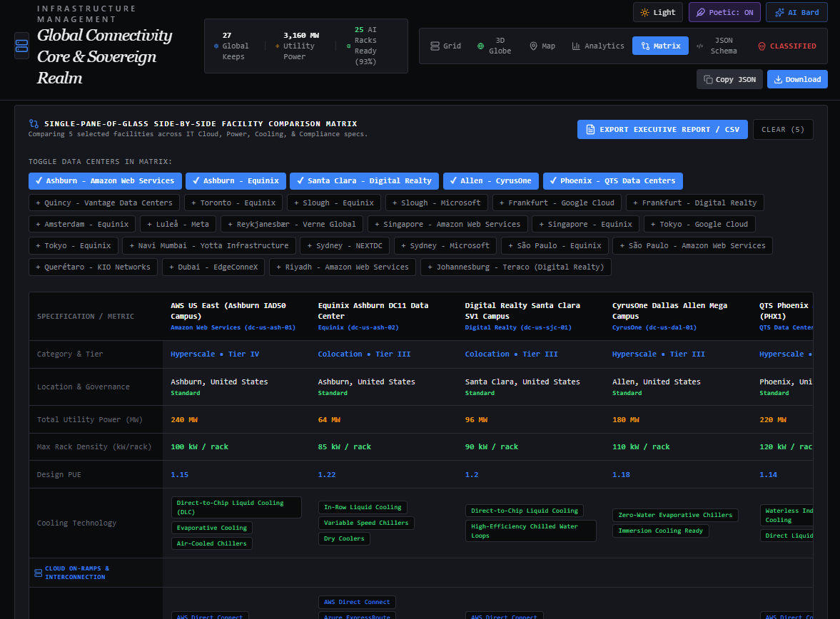
Task: Add Querétaro - KIO Networks
Action: 93,267
